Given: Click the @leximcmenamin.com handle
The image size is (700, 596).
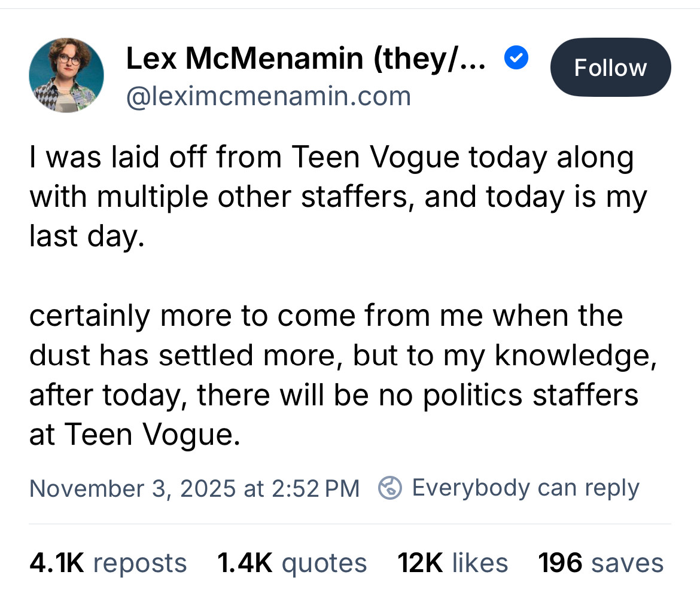Looking at the screenshot, I should pos(269,96).
